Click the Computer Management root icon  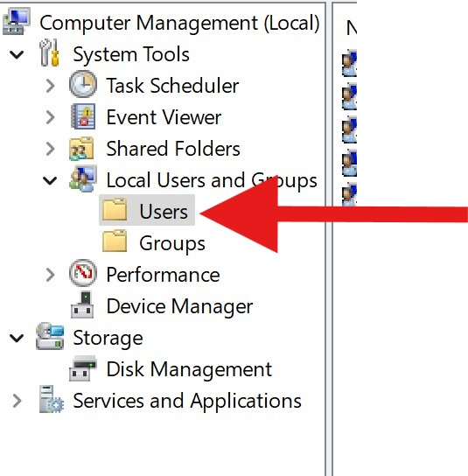click(x=17, y=22)
